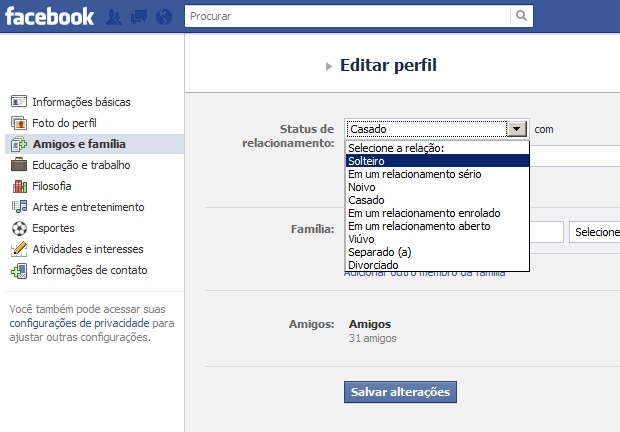Viewport: 620px width, 432px height.
Task: Click the Amigos heading link
Action: coord(370,324)
